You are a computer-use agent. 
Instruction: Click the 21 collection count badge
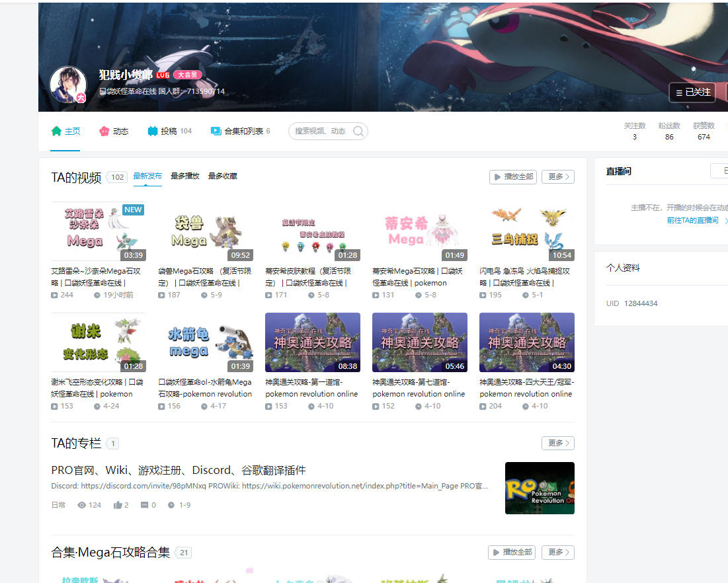[x=184, y=553]
